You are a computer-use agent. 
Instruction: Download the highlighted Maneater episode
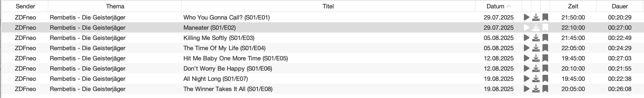(536, 28)
